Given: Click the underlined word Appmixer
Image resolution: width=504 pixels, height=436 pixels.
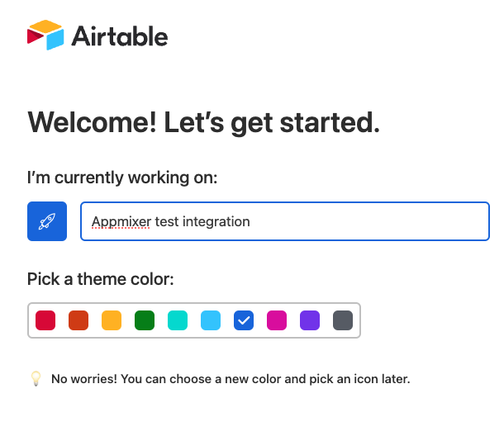Looking at the screenshot, I should [121, 221].
